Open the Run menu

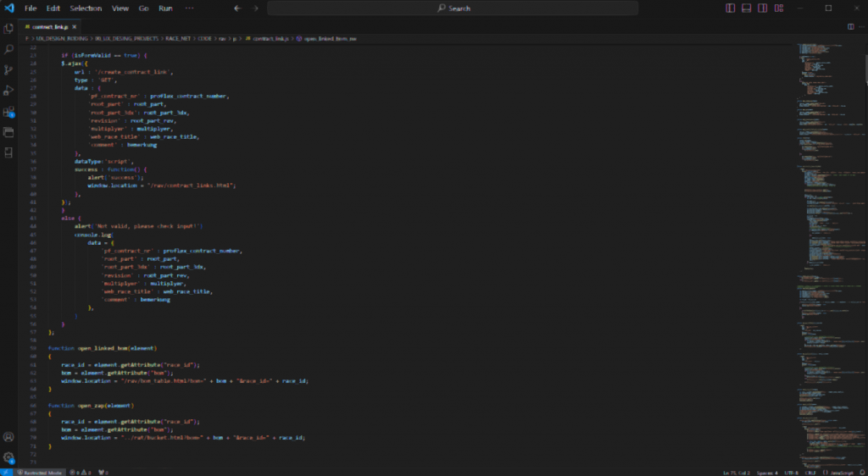point(165,8)
